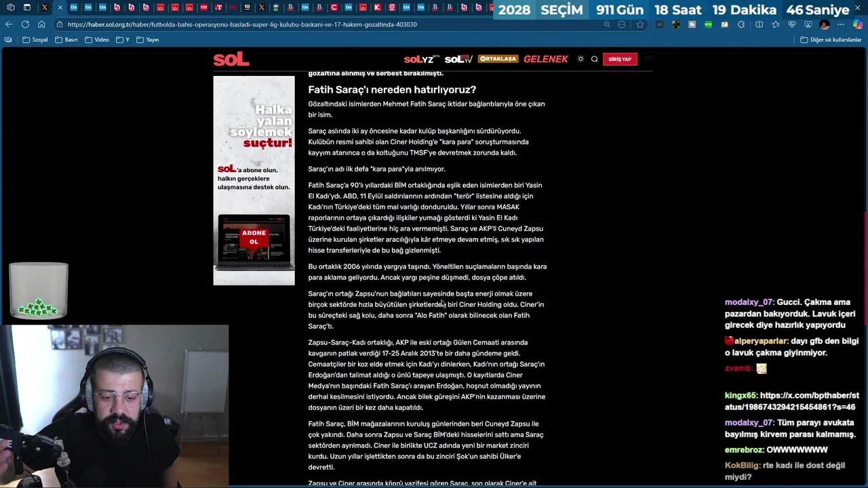Click the chat username kingx65
Screen dimensions: 868x488
[740, 396]
